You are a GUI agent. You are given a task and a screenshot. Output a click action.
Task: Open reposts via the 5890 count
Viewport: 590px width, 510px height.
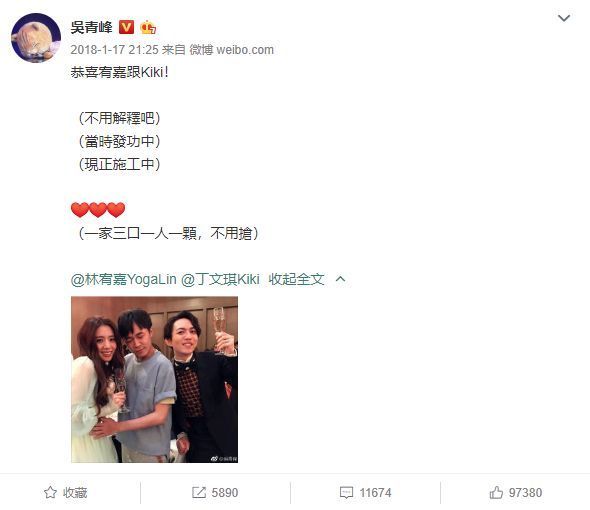click(x=225, y=493)
